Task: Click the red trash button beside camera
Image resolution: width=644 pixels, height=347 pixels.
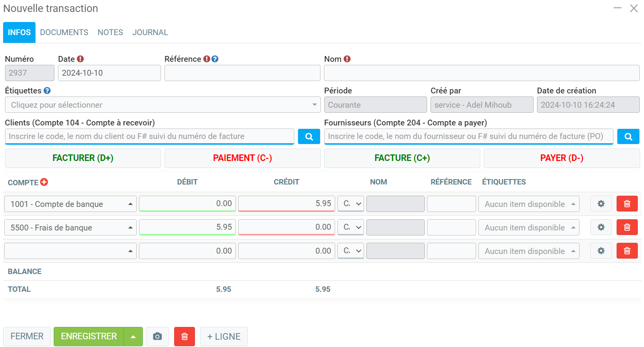Action: coord(185,337)
